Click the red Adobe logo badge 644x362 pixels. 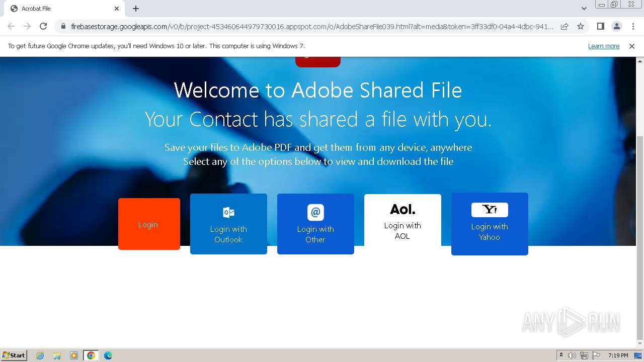pyautogui.click(x=318, y=62)
